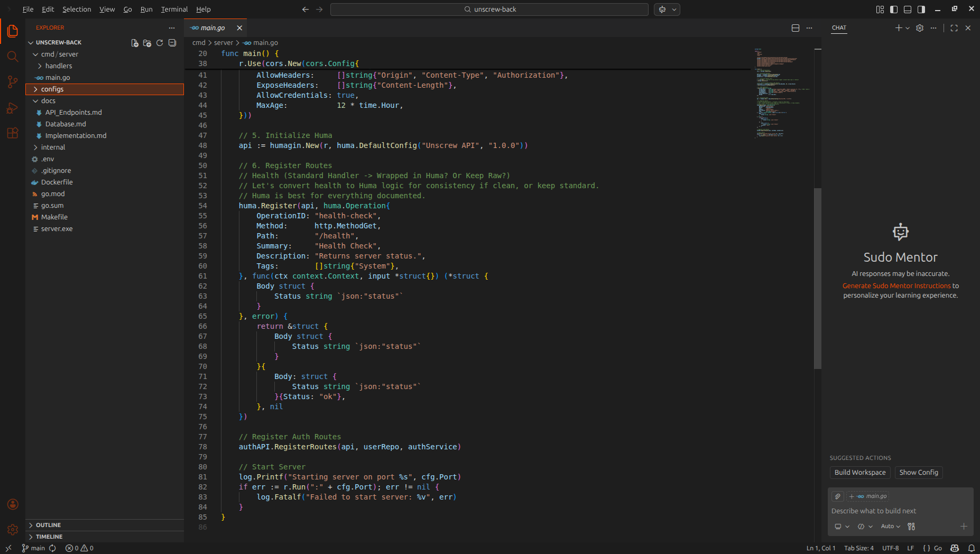Collapse all folders in Explorer
The height and width of the screenshot is (554, 980).
(172, 43)
